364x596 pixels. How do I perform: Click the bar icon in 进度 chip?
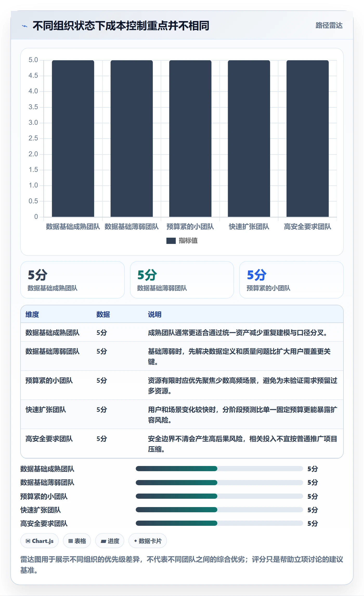pyautogui.click(x=103, y=541)
